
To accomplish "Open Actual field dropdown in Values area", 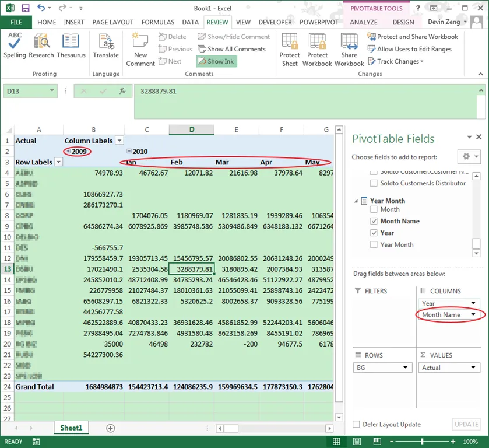I will coord(473,367).
